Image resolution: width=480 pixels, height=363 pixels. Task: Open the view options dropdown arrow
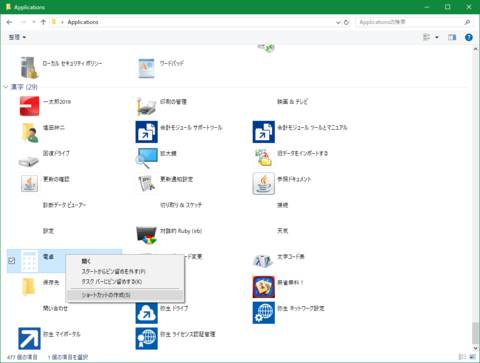pyautogui.click(x=437, y=37)
